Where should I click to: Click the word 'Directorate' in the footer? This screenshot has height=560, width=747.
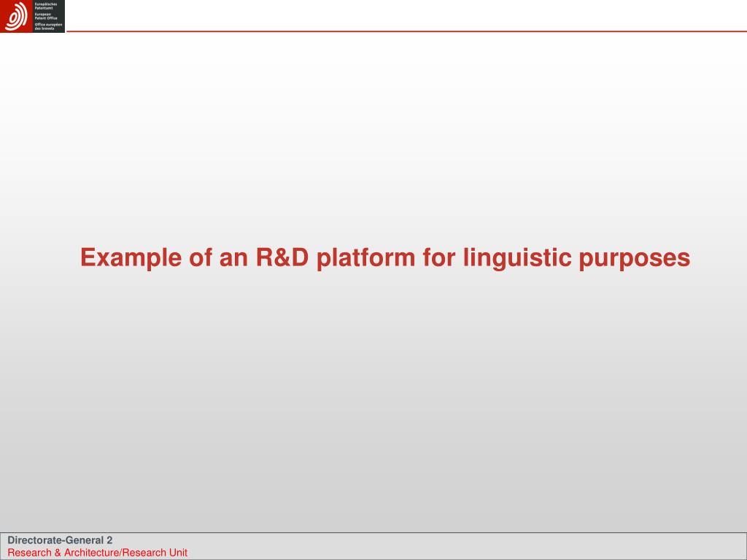coord(34,540)
